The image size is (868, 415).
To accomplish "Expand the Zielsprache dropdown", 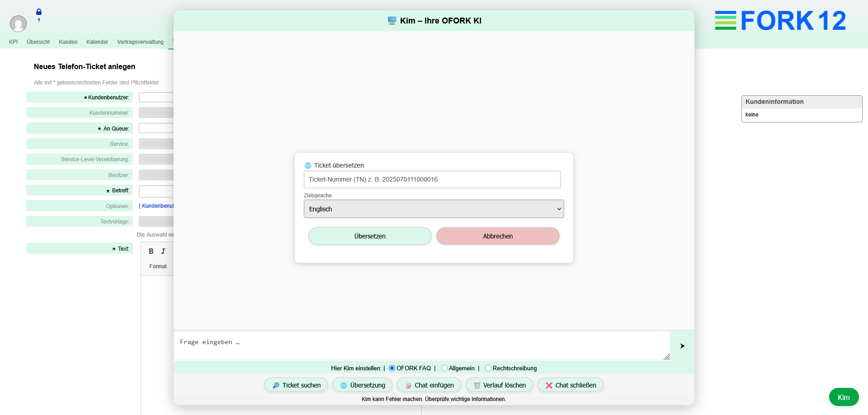I will (434, 209).
